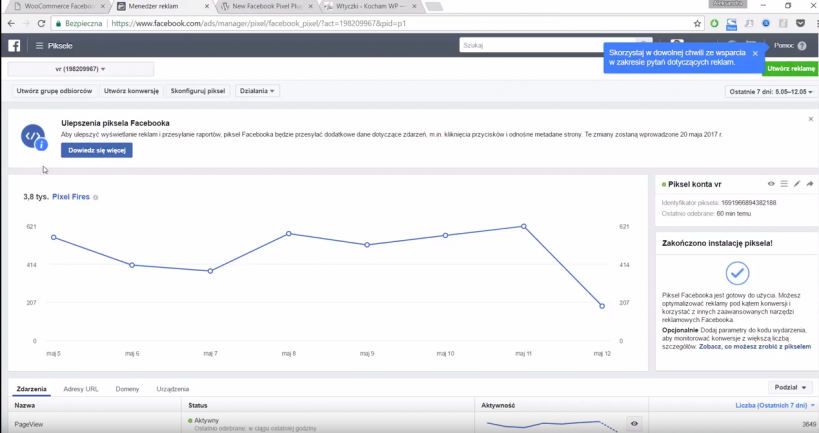The image size is (819, 433).
Task: Click Skonfiguruj piksel button
Action: tap(197, 91)
